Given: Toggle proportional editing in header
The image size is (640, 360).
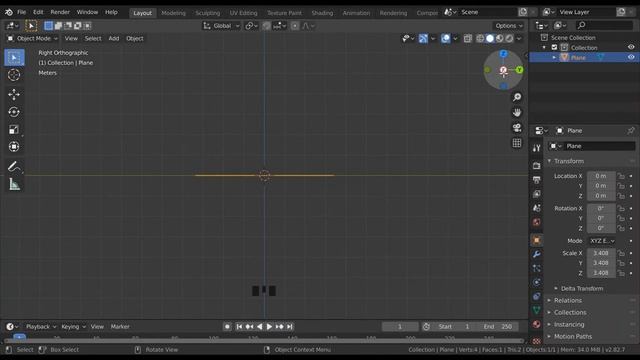Looking at the screenshot, I should [295, 26].
